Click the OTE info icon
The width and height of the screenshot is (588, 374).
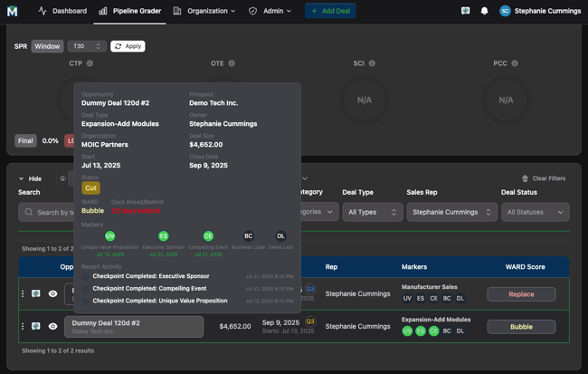[x=232, y=63]
